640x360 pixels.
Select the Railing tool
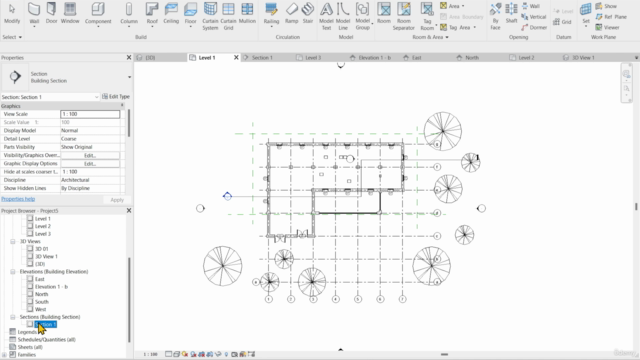click(x=271, y=14)
